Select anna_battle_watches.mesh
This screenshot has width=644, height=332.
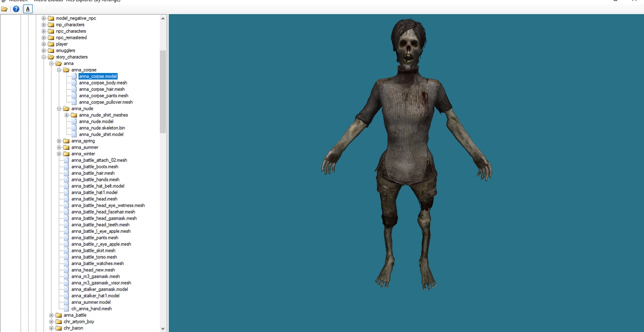[x=97, y=263]
